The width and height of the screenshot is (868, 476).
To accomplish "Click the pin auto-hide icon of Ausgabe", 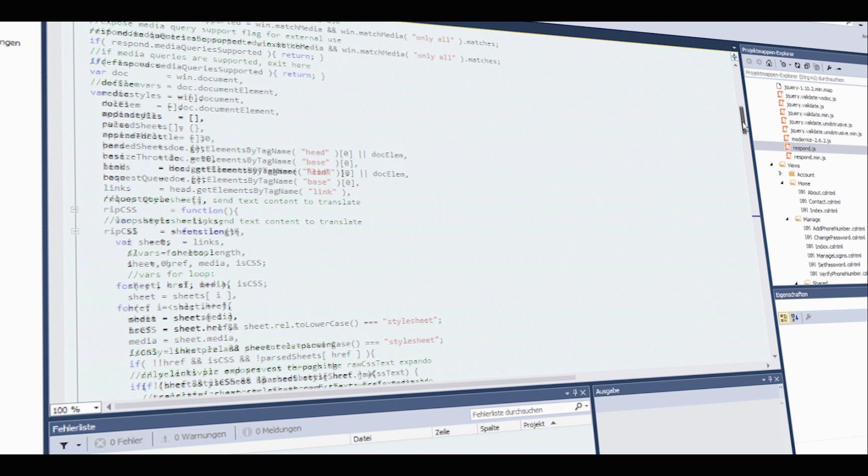I will tap(770, 379).
